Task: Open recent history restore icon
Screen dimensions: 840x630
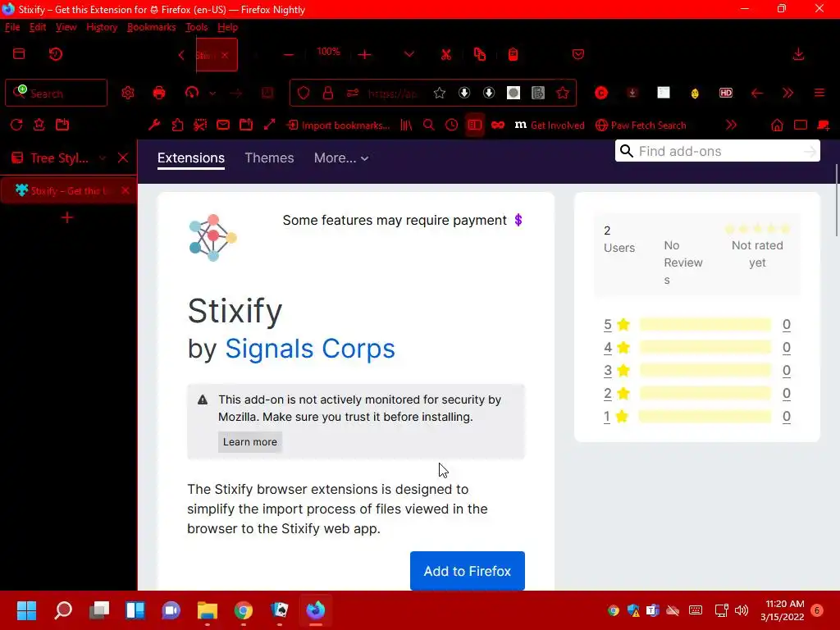Action: [56, 54]
